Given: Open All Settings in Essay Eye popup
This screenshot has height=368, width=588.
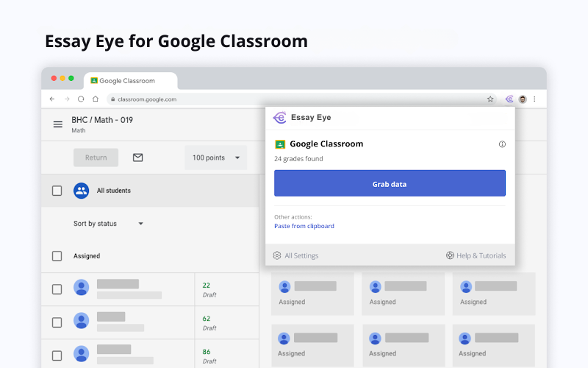Looking at the screenshot, I should point(296,255).
